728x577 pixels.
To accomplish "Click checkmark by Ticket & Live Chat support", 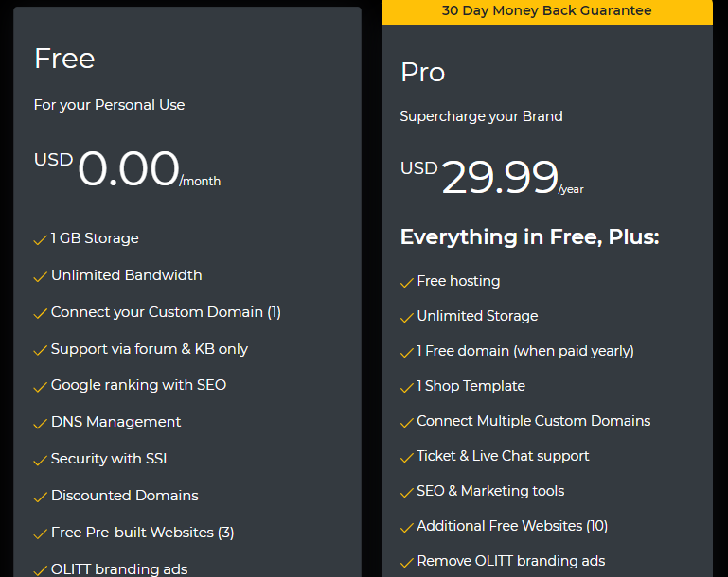I will coord(407,457).
